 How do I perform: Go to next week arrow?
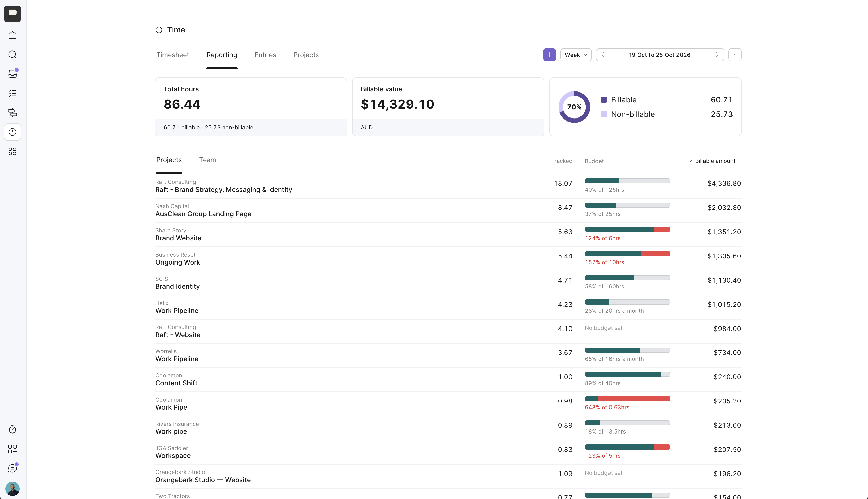pyautogui.click(x=717, y=55)
